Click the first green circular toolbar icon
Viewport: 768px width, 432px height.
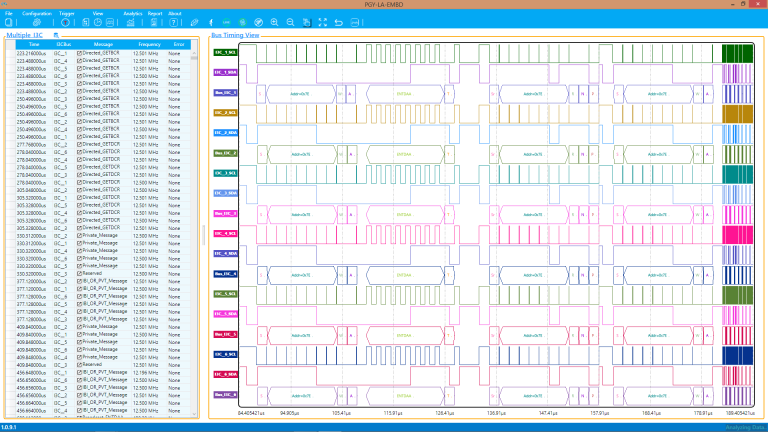tap(226, 23)
